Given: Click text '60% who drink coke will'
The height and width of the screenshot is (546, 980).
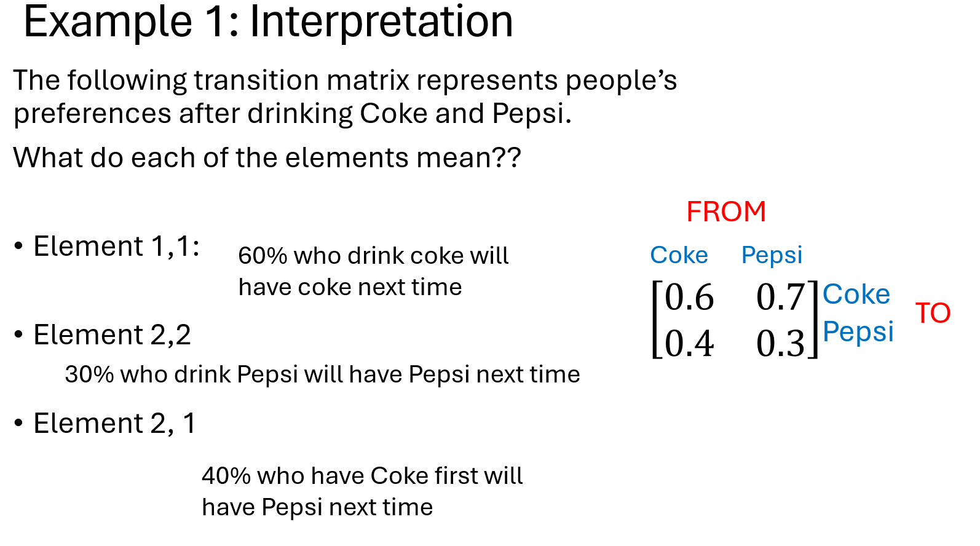Looking at the screenshot, I should click(373, 256).
